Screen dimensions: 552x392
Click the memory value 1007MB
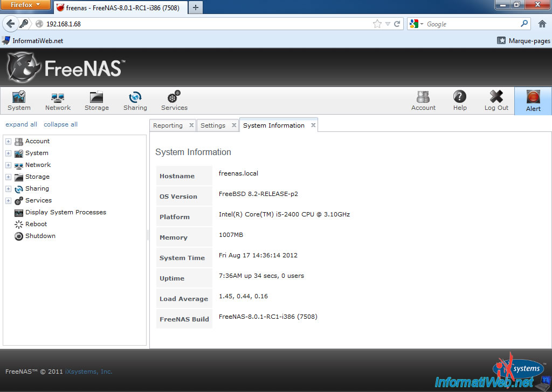(x=231, y=235)
